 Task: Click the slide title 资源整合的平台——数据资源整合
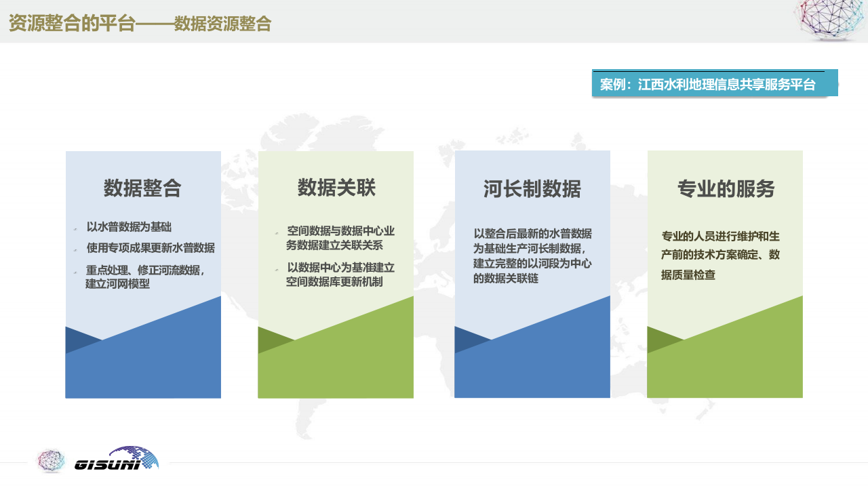point(140,24)
